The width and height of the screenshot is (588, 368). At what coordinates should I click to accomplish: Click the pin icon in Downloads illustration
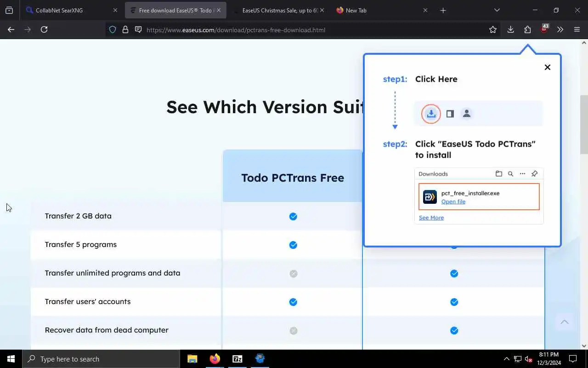[534, 174]
